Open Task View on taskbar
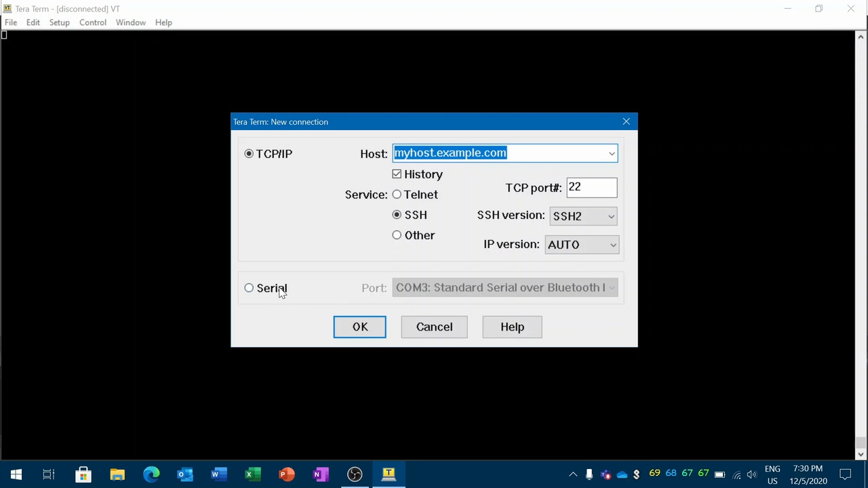 point(49,474)
